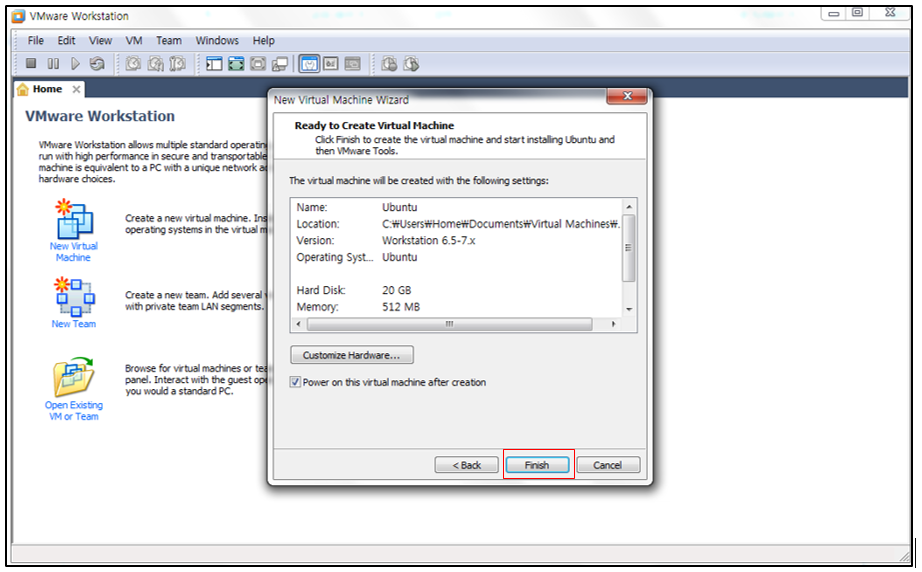
Task: Click the < Back button
Action: 466,465
